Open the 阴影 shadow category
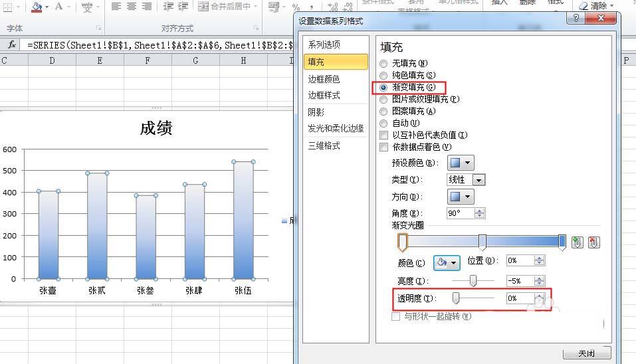636x364 pixels. tap(316, 112)
